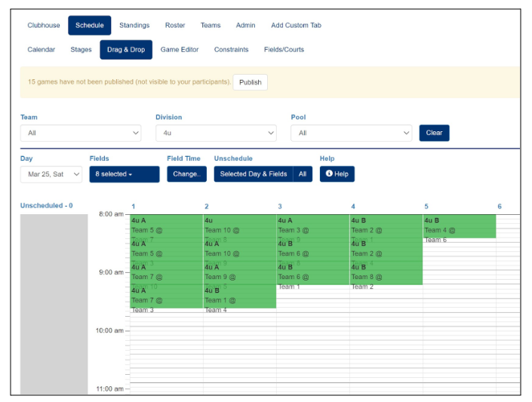Open the Constraints sub-tab

point(231,50)
